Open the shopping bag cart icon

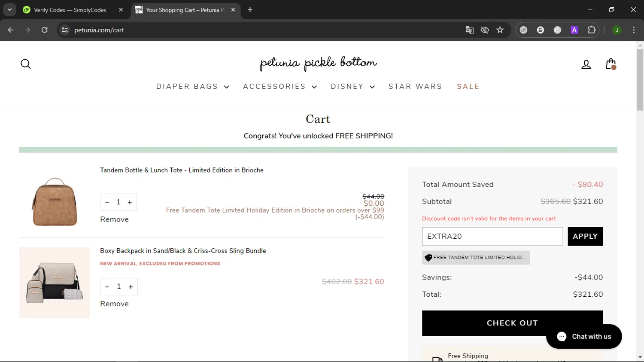pyautogui.click(x=611, y=64)
